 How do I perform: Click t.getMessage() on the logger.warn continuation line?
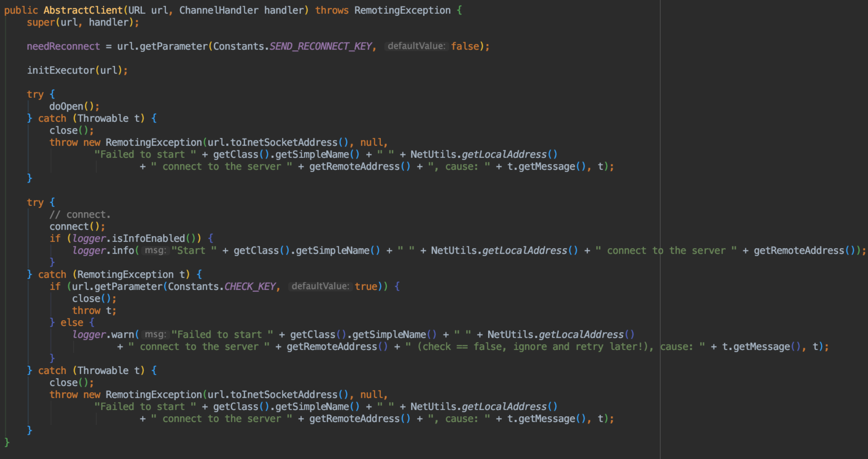762,347
